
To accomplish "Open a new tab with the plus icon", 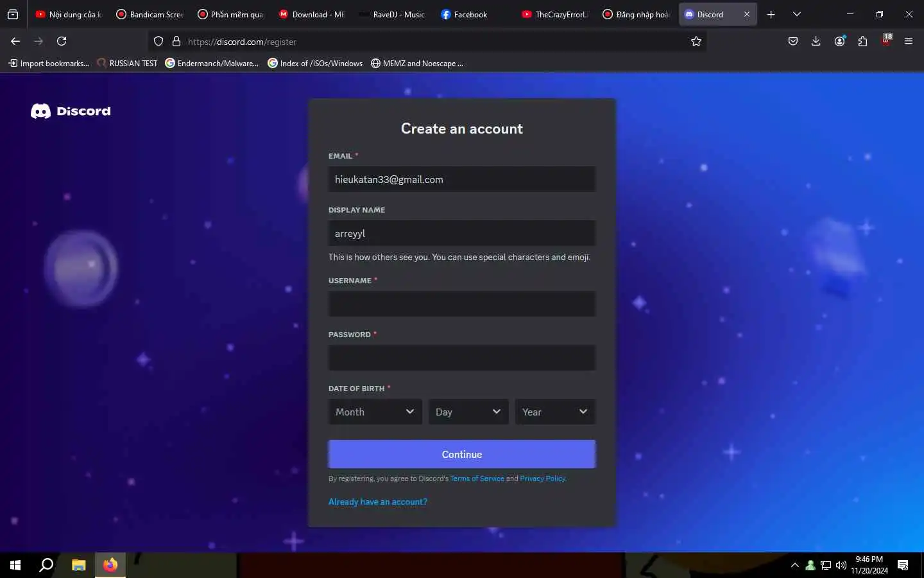I will pos(771,14).
